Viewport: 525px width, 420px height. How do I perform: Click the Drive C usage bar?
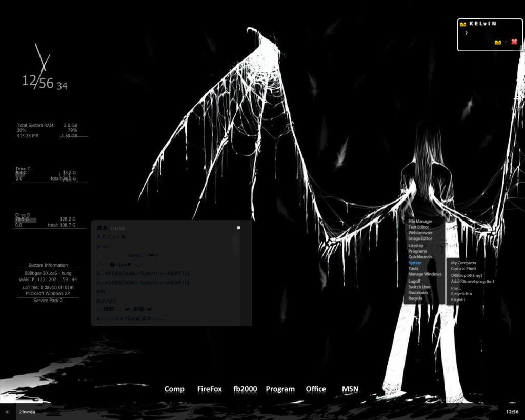pyautogui.click(x=21, y=173)
